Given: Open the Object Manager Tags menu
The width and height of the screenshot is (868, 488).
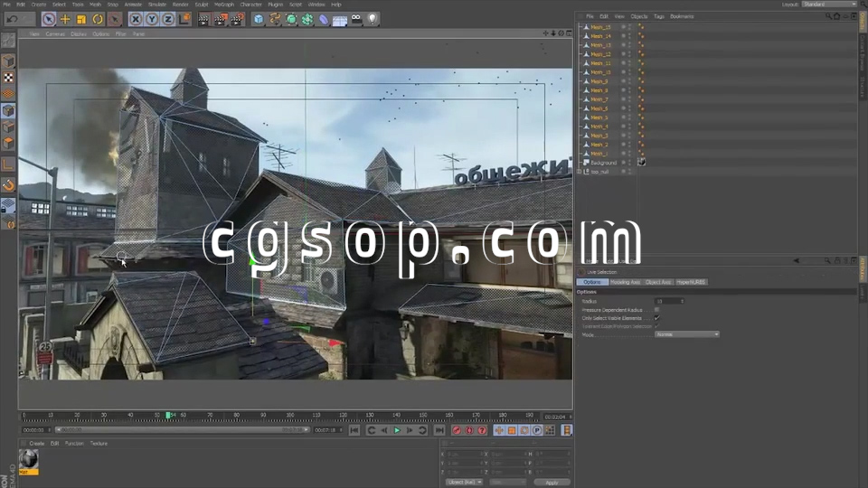Looking at the screenshot, I should pos(659,16).
